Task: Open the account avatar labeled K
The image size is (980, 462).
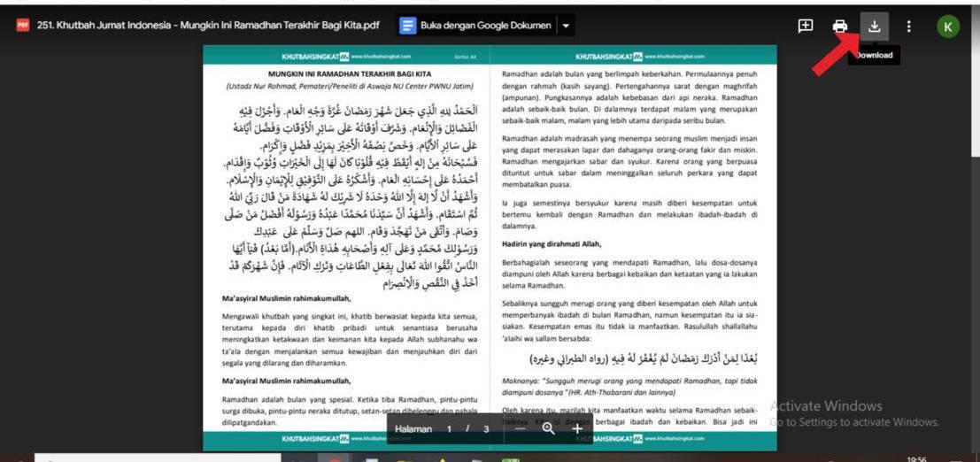Action: [x=948, y=27]
